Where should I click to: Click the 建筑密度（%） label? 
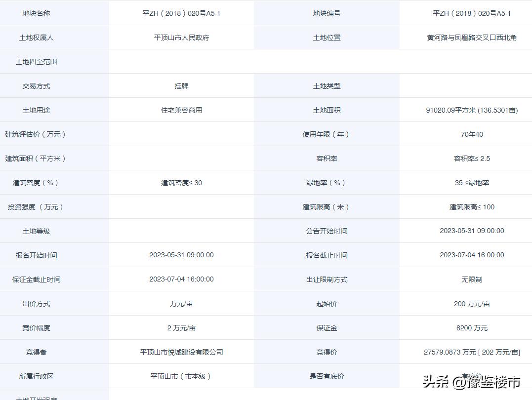(35, 183)
